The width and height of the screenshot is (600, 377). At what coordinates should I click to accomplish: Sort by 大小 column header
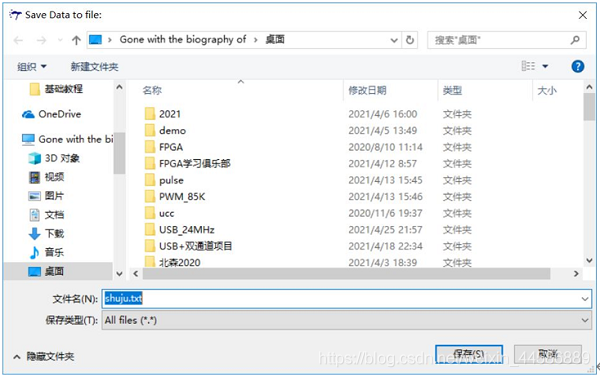[x=547, y=90]
